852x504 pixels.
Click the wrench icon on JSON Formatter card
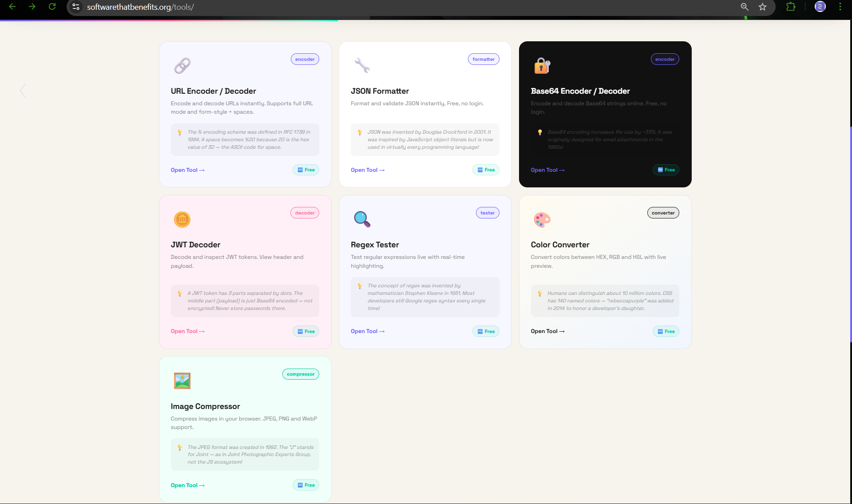pos(362,65)
